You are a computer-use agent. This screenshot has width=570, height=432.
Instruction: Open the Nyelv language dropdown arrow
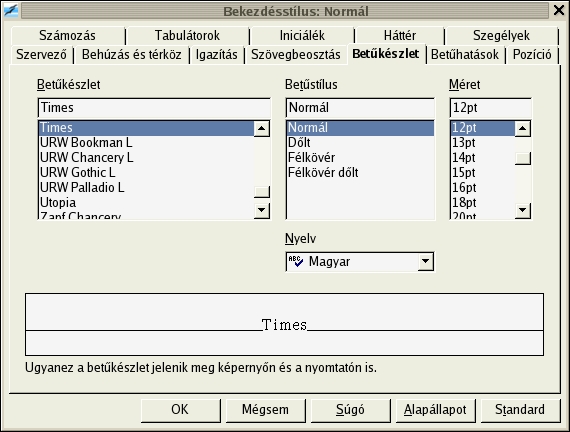[x=425, y=261]
